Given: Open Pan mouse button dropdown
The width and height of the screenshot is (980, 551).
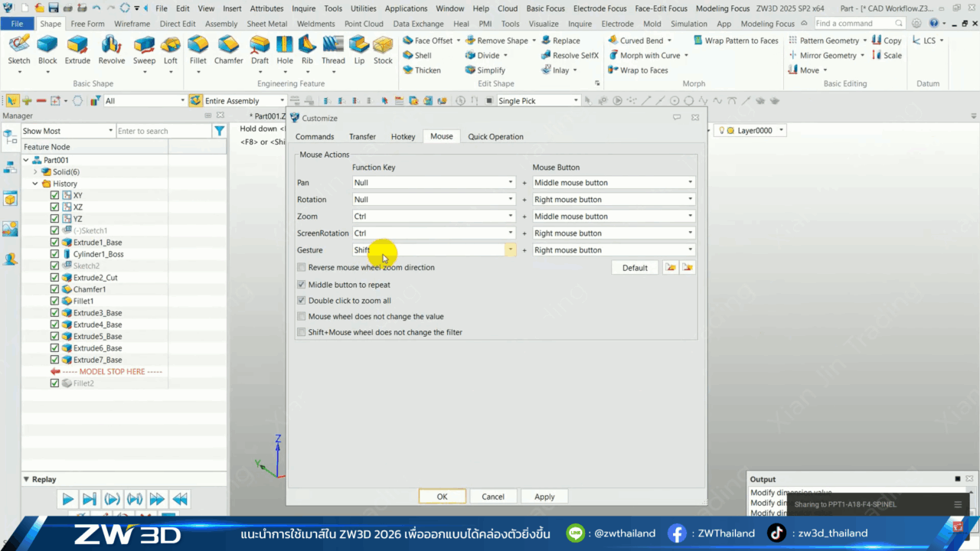Looking at the screenshot, I should click(690, 183).
